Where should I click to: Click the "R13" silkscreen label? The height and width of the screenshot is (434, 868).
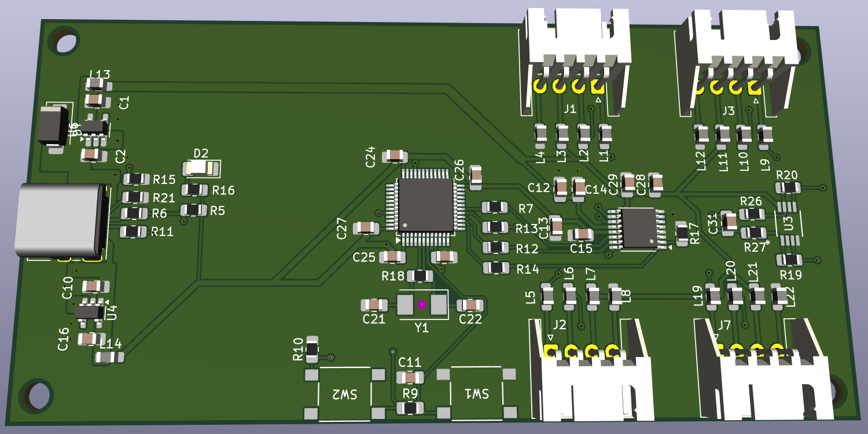click(527, 229)
